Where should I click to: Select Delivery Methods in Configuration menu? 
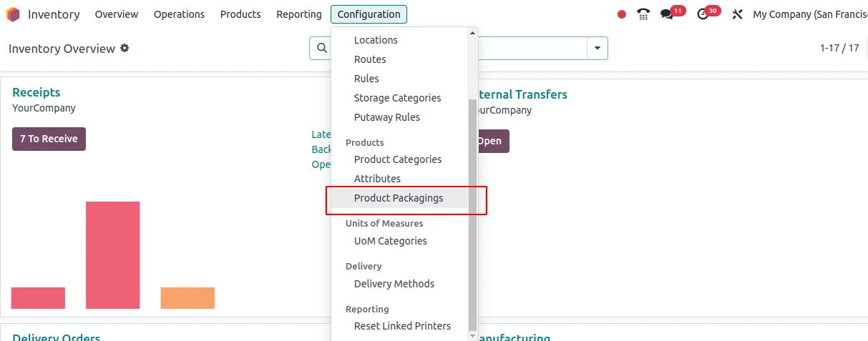pos(394,284)
